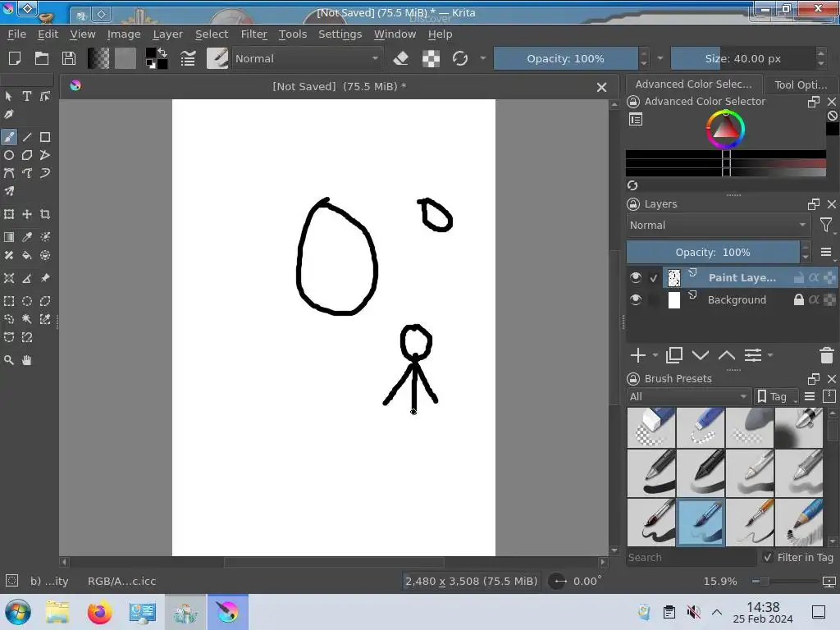840x630 pixels.
Task: Select the Ellipse tool
Action: click(x=9, y=155)
